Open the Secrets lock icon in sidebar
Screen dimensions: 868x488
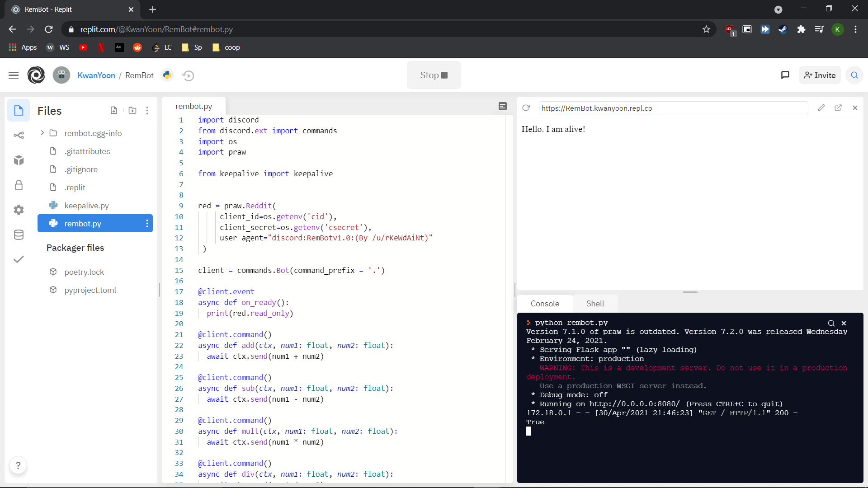pos(19,185)
